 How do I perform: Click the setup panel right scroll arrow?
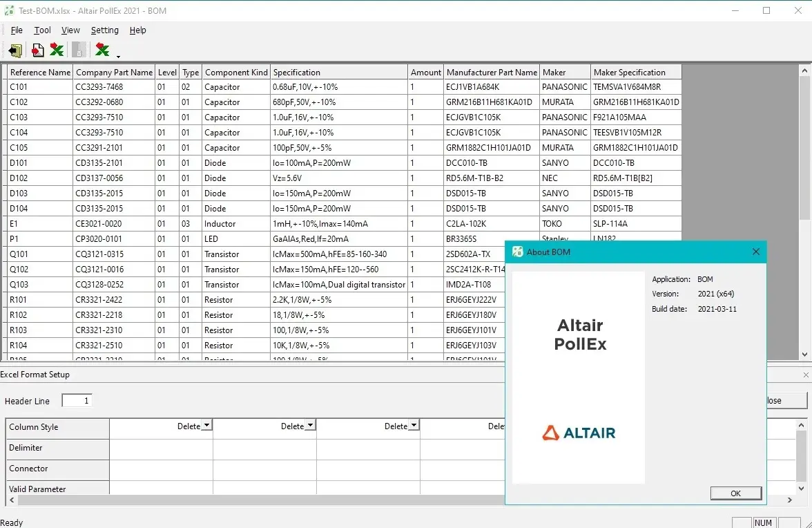point(790,500)
